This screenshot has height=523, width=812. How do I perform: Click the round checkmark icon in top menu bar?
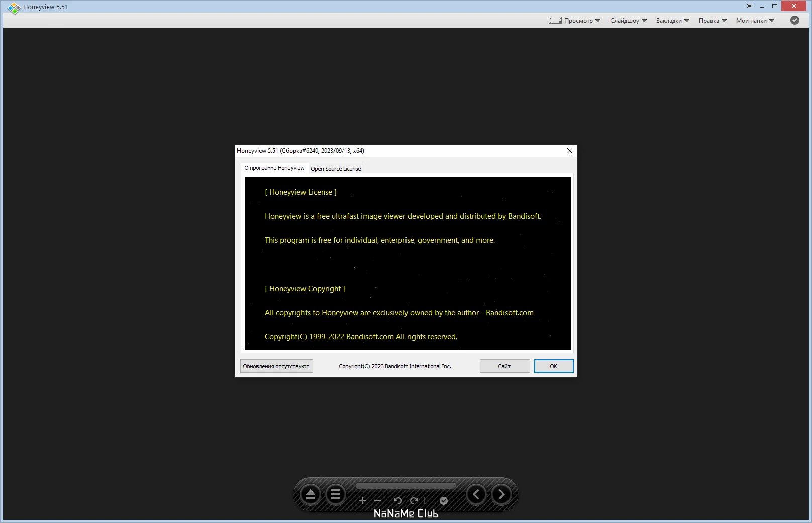(795, 20)
